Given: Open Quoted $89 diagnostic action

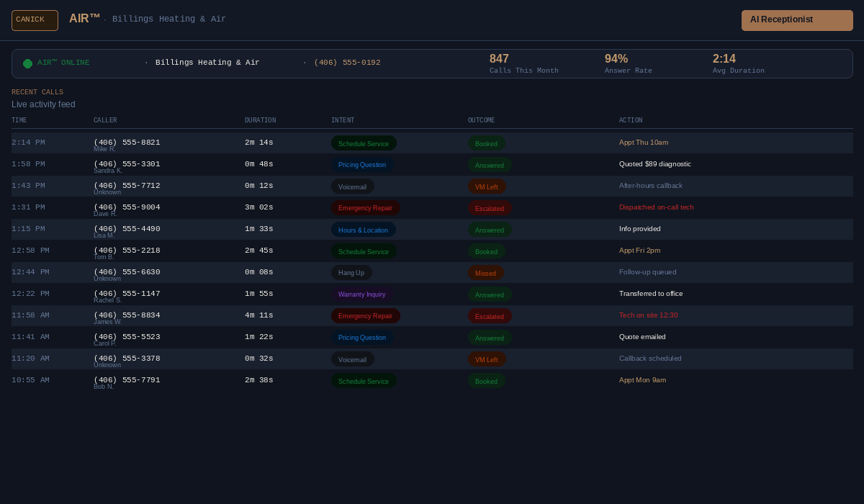Looking at the screenshot, I should coord(655,164).
